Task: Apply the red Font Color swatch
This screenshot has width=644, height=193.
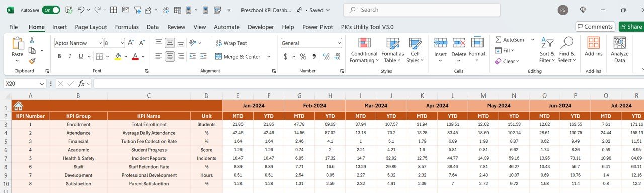Action: tap(135, 56)
